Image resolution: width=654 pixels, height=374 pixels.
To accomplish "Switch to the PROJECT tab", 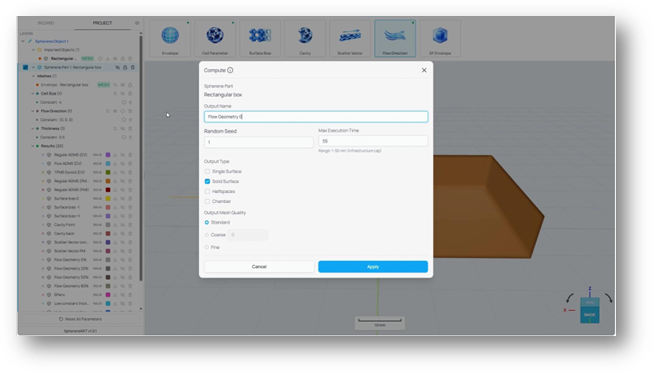I will click(x=102, y=23).
